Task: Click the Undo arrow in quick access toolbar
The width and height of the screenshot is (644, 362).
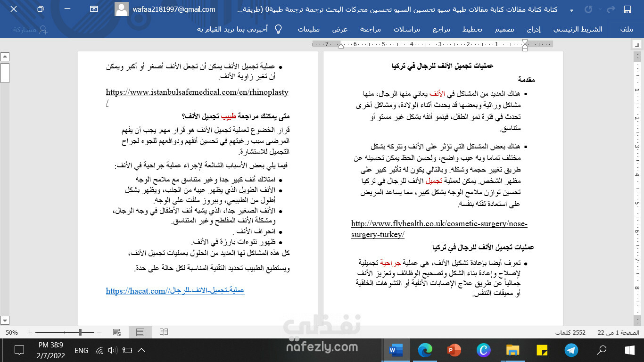Action: 589,9
